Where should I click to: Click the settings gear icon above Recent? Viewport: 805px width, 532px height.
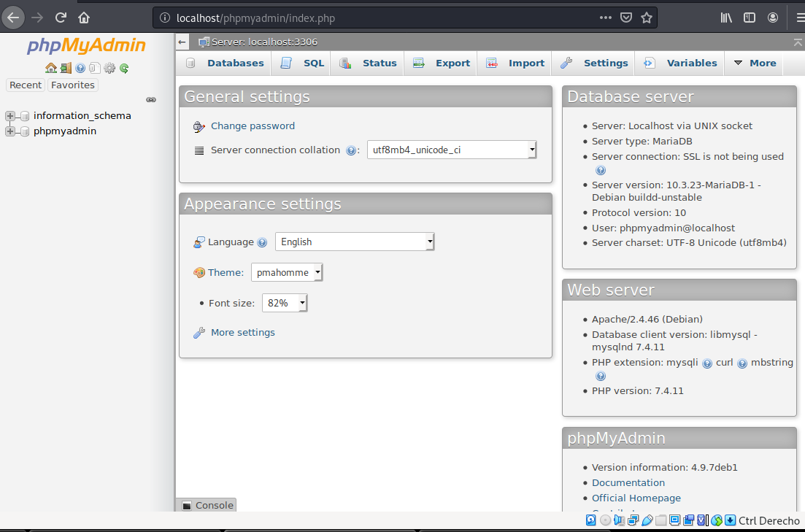click(109, 68)
